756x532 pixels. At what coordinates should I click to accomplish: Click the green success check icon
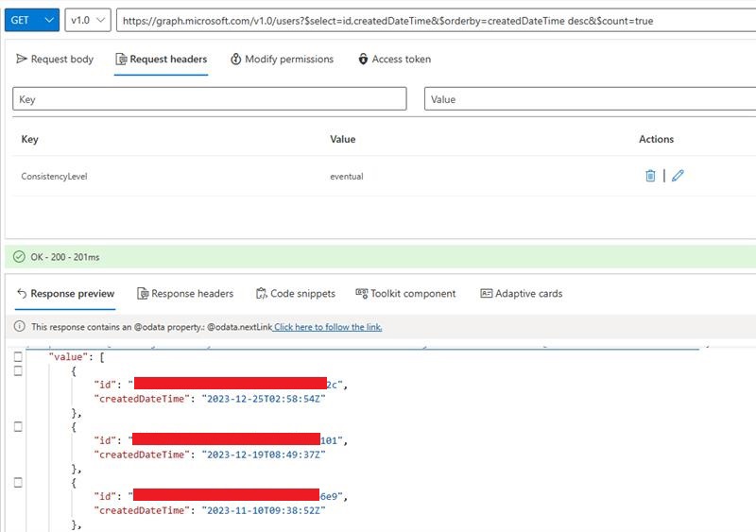point(19,257)
